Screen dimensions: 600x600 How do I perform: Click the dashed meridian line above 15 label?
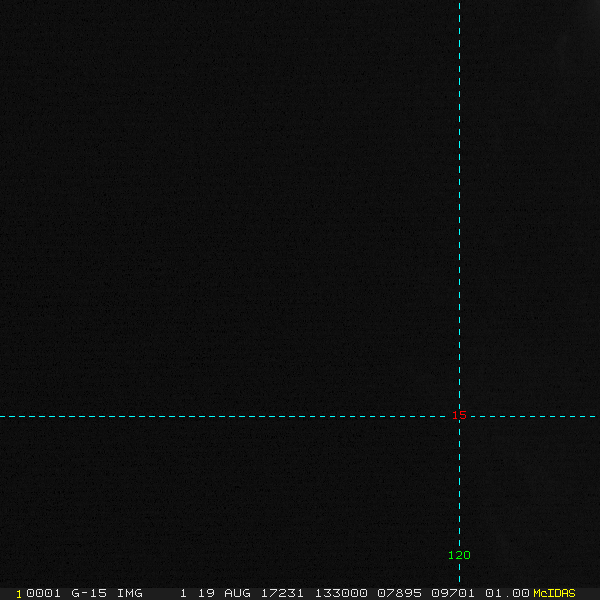(459, 205)
